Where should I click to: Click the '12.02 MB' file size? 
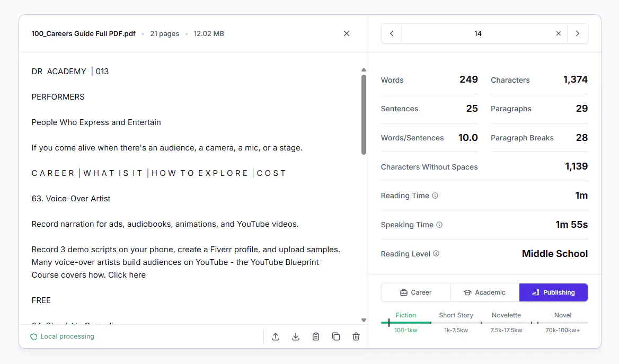pyautogui.click(x=209, y=33)
